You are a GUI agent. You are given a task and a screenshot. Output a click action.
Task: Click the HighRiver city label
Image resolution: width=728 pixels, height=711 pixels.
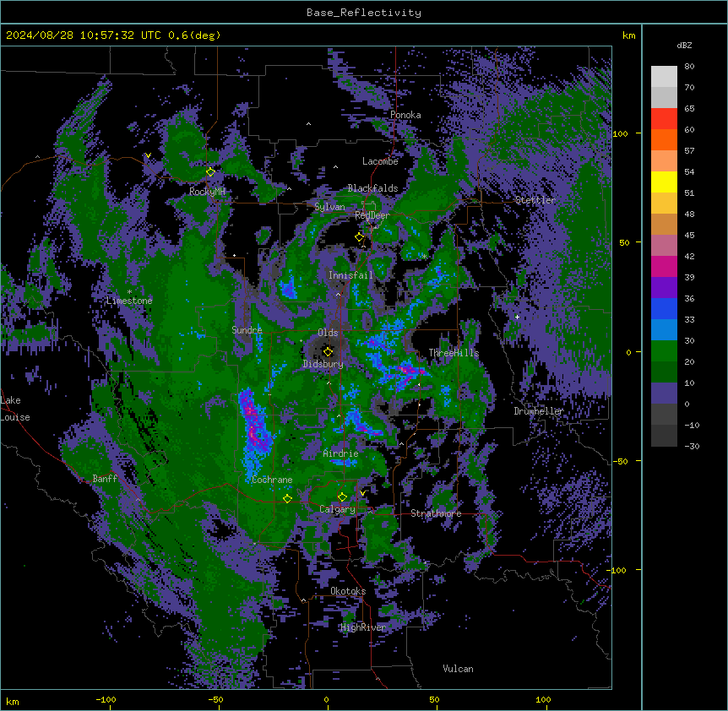coord(363,627)
